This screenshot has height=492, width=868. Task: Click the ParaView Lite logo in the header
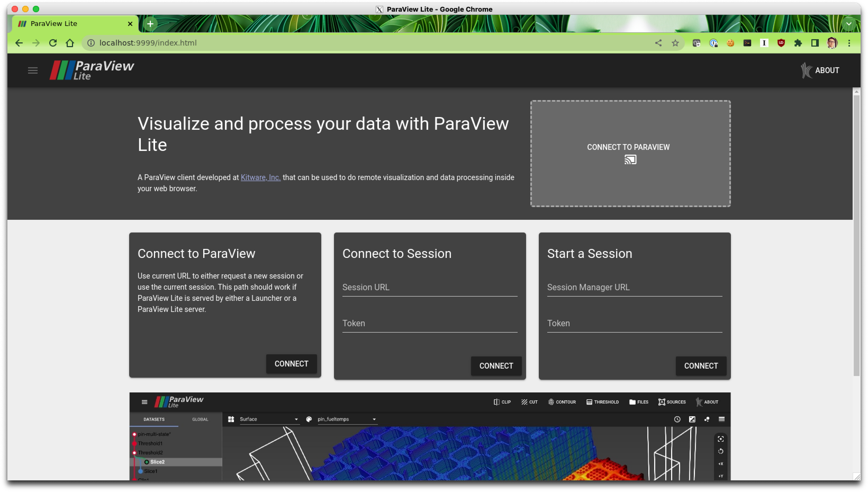point(92,70)
